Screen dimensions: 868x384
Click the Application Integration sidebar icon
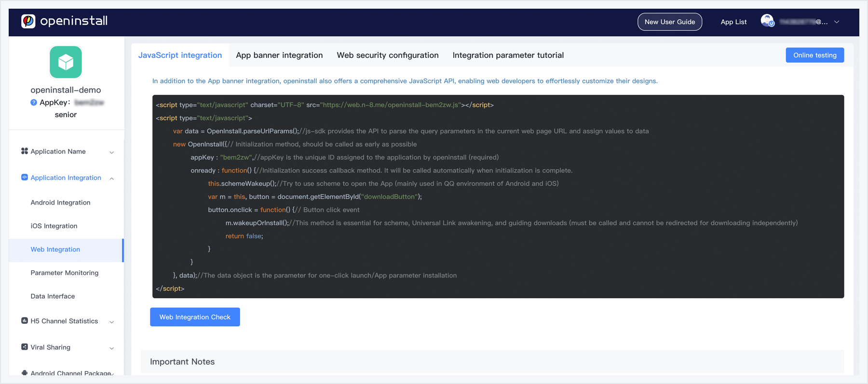point(25,177)
